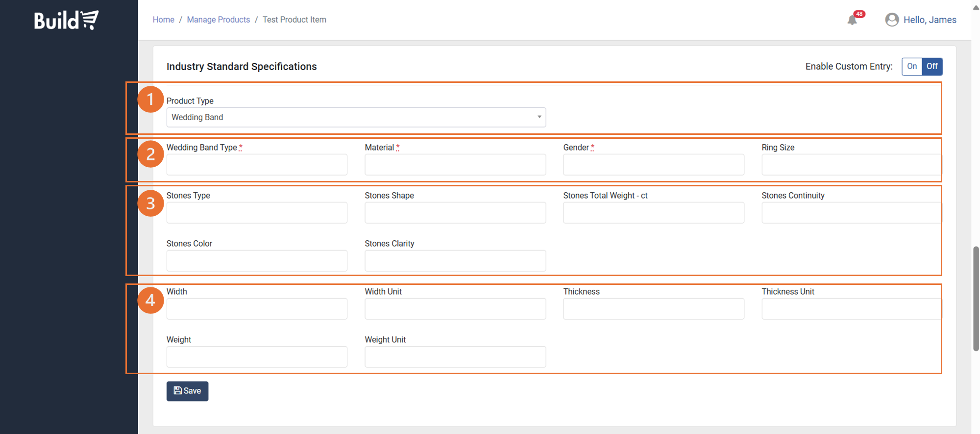This screenshot has width=980, height=434.
Task: Select the Gender field
Action: (653, 165)
